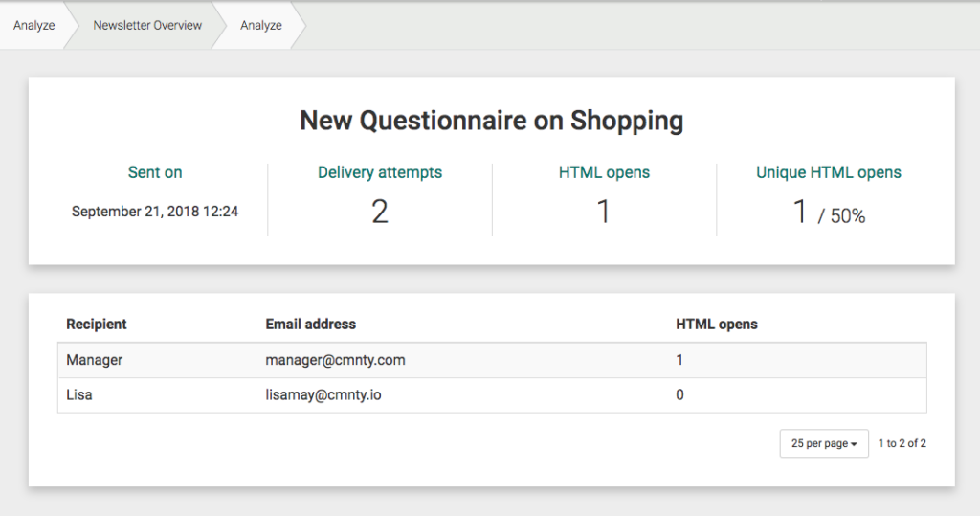980x516 pixels.
Task: Open the Newsletter Overview breadcrumb
Action: point(147,26)
